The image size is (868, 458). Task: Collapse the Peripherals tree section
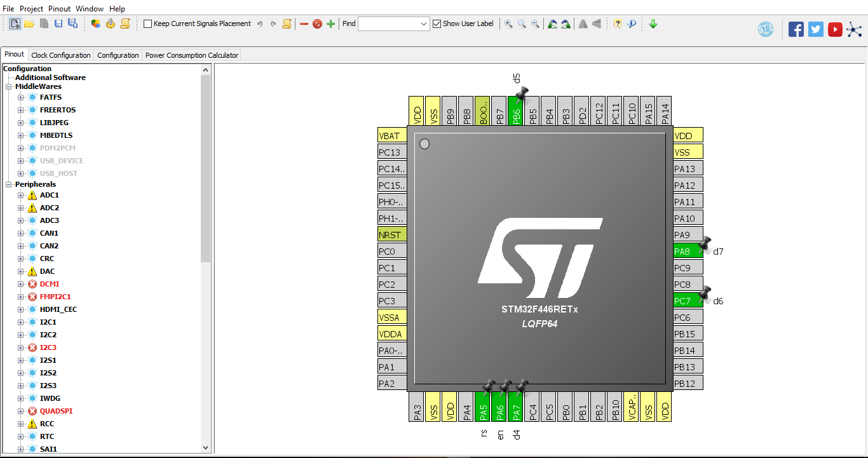[x=9, y=184]
